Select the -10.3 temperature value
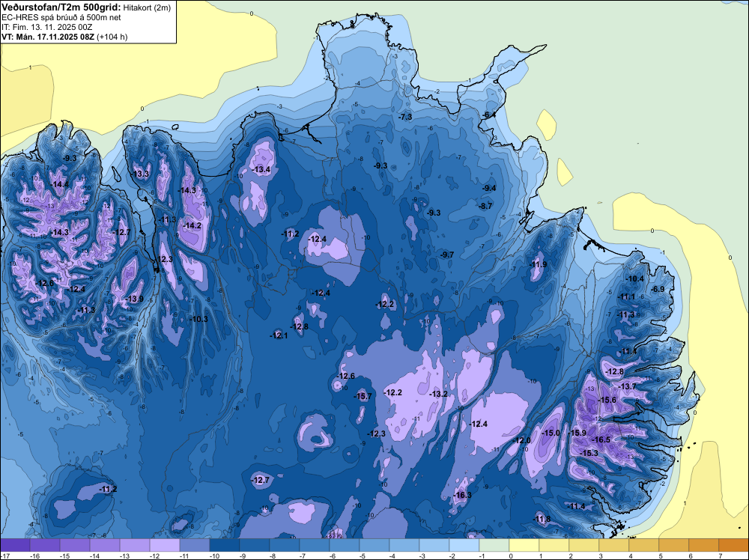 [x=198, y=319]
